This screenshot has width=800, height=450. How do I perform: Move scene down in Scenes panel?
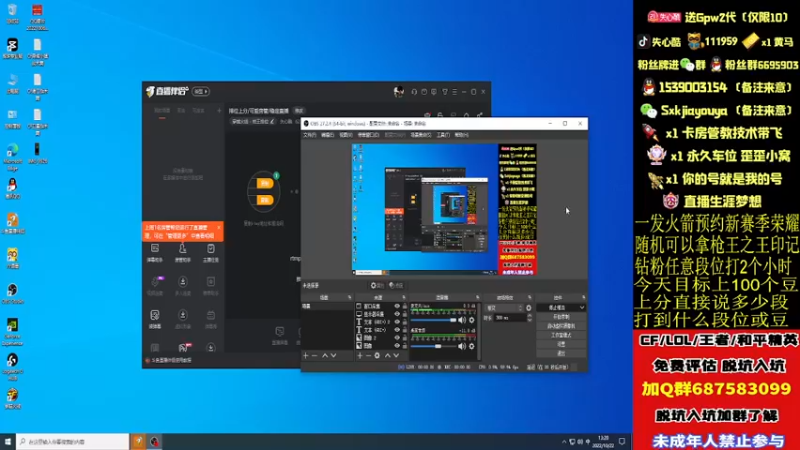(333, 356)
